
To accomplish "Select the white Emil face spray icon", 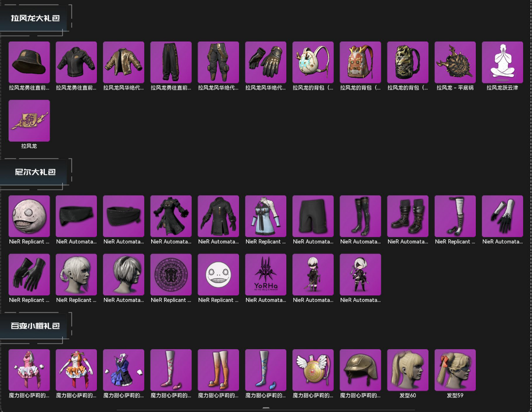I will click(218, 275).
